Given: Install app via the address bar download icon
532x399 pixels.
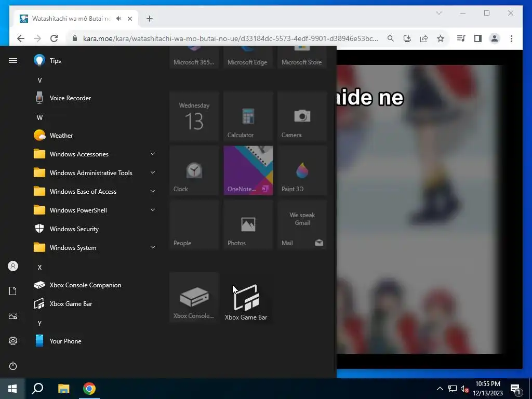Looking at the screenshot, I should (407, 38).
